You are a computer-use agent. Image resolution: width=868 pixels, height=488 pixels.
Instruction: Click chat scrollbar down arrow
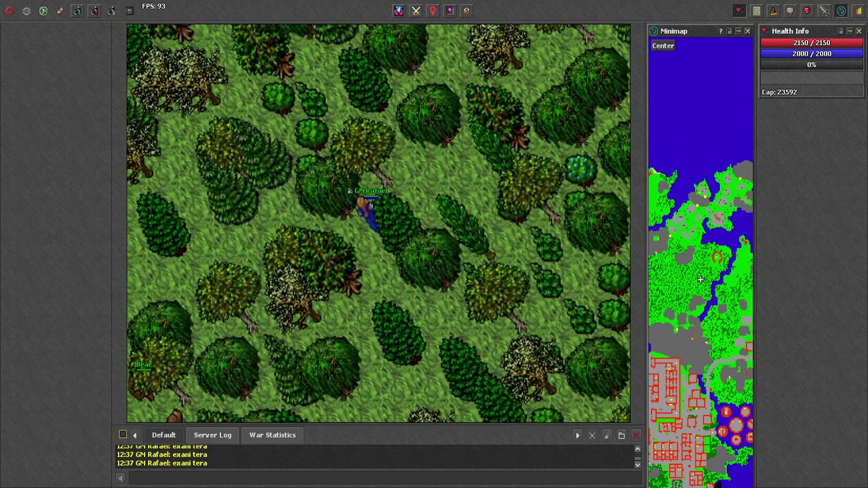637,464
